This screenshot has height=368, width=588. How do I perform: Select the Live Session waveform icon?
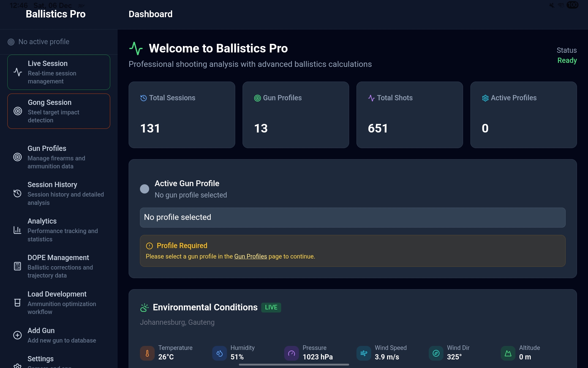coord(17,72)
